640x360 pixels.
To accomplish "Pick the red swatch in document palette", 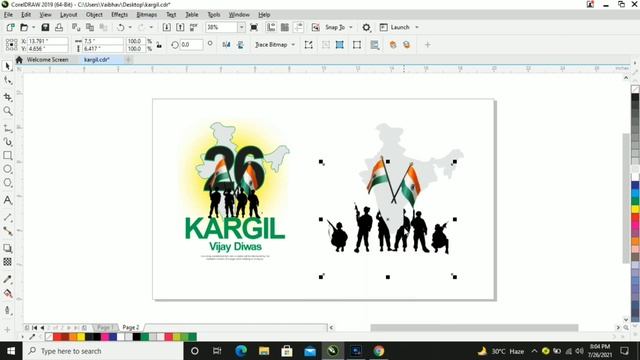I will click(x=57, y=337).
